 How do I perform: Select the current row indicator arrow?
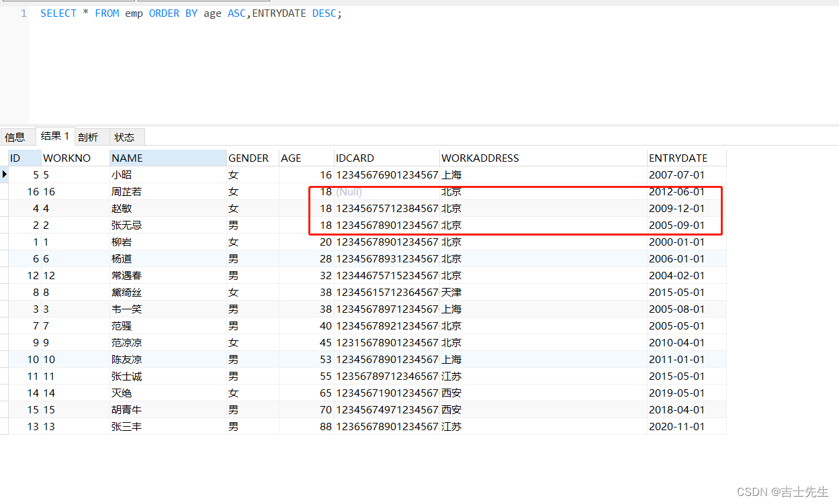tap(5, 174)
